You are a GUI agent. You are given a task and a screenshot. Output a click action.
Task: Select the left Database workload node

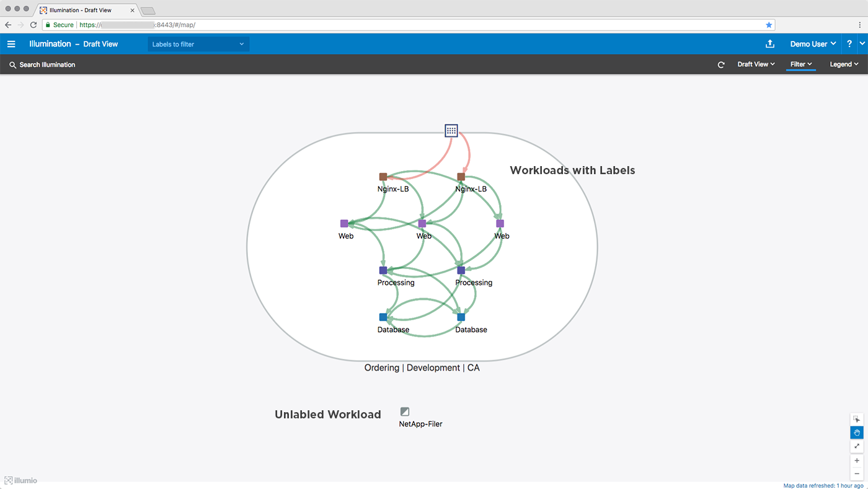[x=383, y=317]
